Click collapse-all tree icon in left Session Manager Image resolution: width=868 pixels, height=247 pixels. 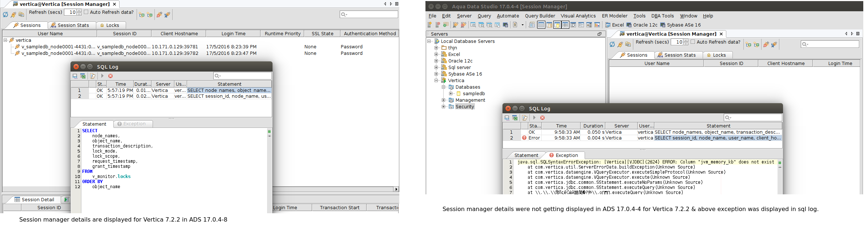pos(150,15)
